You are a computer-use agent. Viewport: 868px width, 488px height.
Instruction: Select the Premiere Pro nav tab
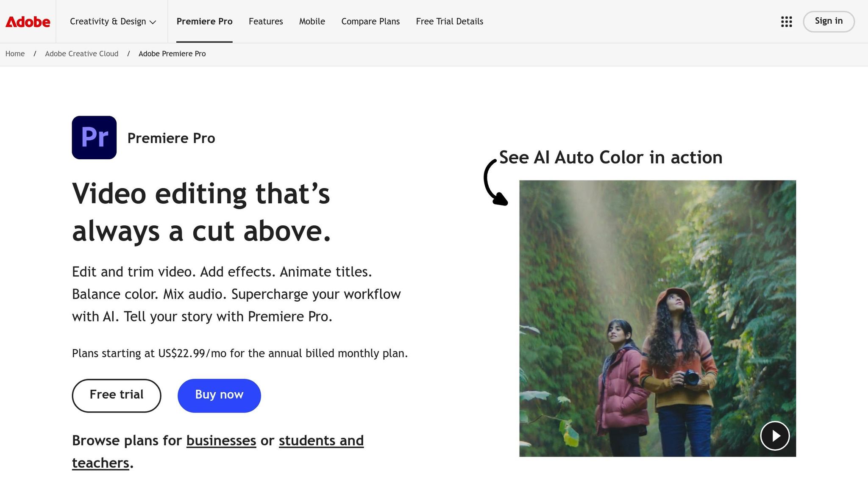click(204, 21)
